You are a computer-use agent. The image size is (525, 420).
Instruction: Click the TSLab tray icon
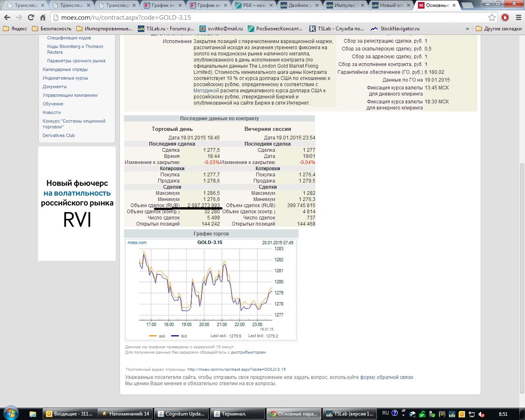point(452,414)
